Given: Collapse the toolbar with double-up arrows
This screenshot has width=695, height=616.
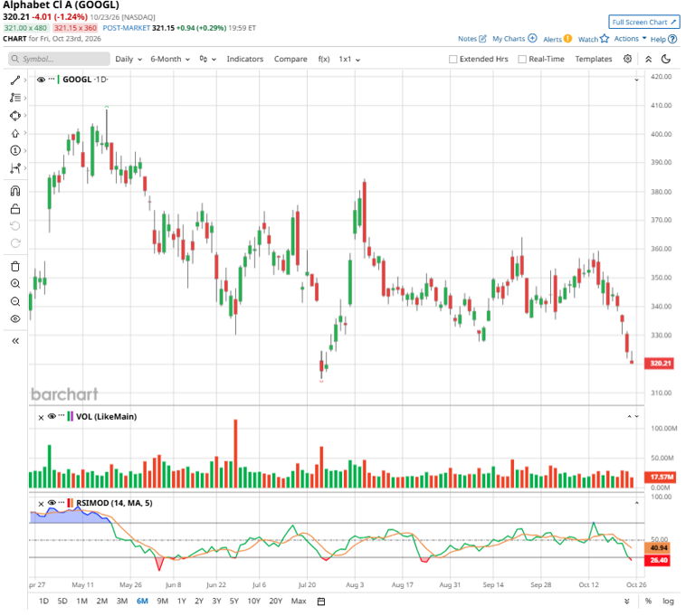Looking at the screenshot, I should click(x=648, y=59).
